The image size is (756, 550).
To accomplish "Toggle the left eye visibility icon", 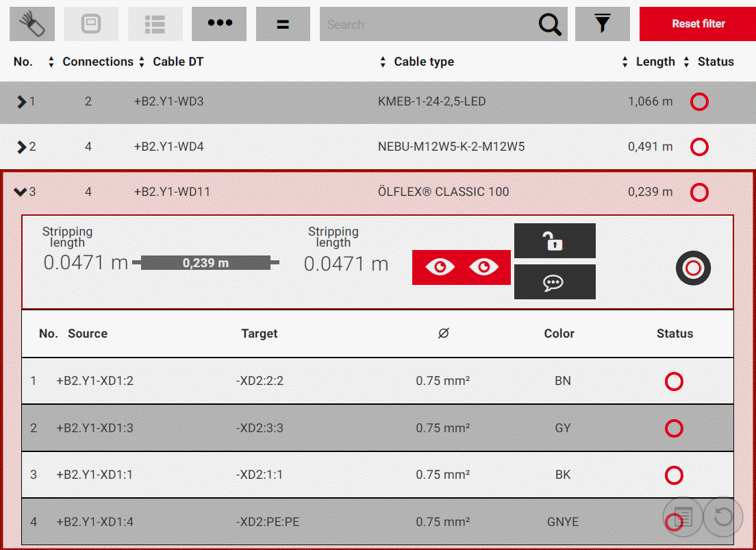I will coord(439,267).
